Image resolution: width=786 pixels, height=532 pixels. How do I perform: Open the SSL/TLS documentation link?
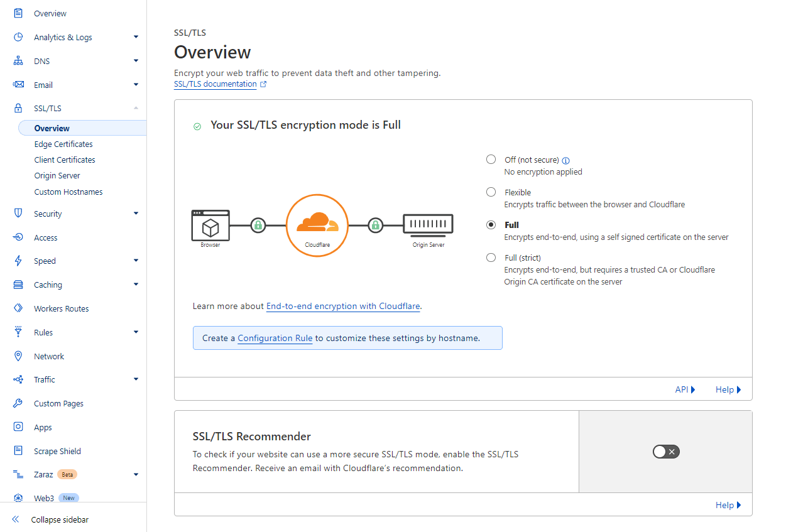coord(216,84)
